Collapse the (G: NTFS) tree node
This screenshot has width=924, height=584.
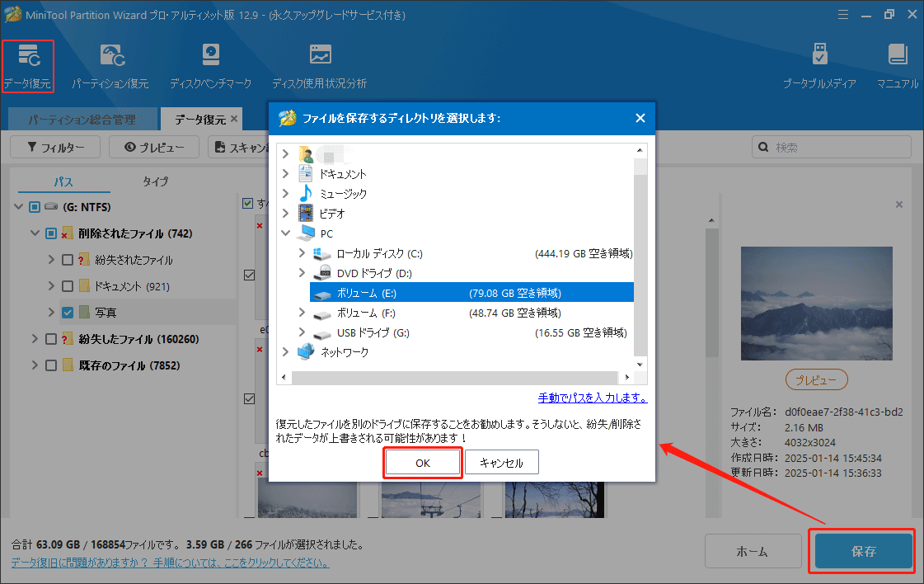coord(18,206)
